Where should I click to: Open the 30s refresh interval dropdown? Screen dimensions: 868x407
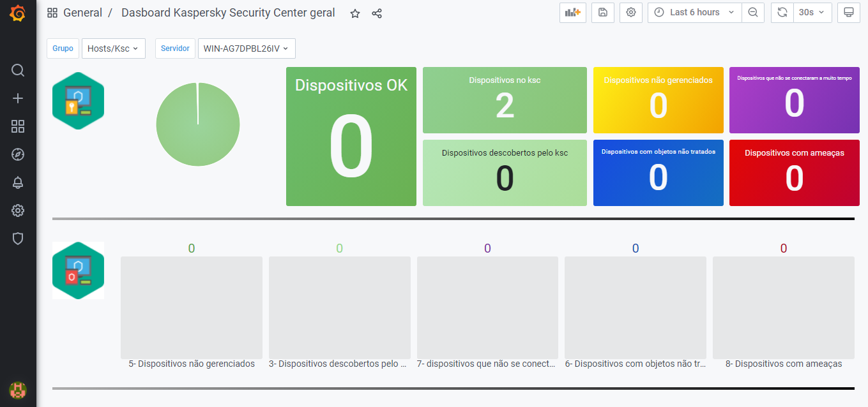812,13
